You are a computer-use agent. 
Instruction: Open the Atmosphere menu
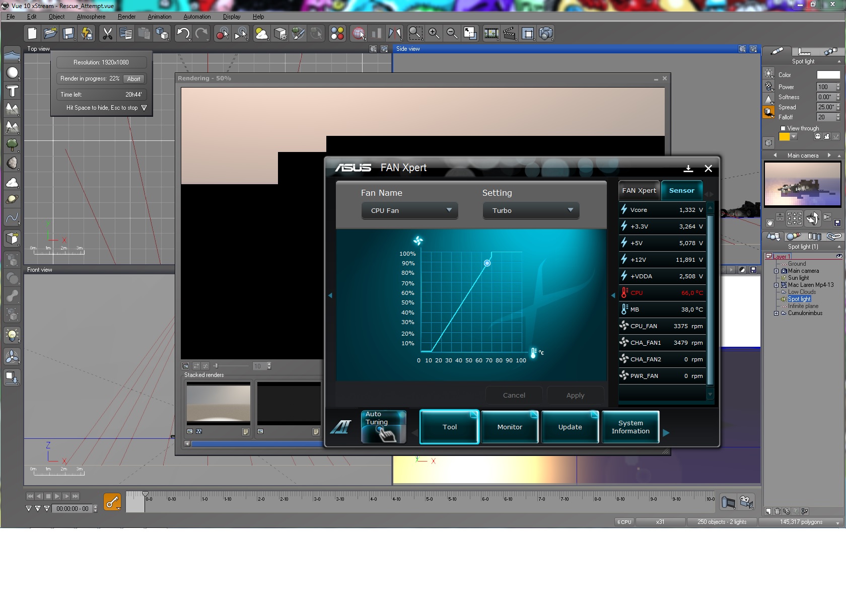[91, 17]
